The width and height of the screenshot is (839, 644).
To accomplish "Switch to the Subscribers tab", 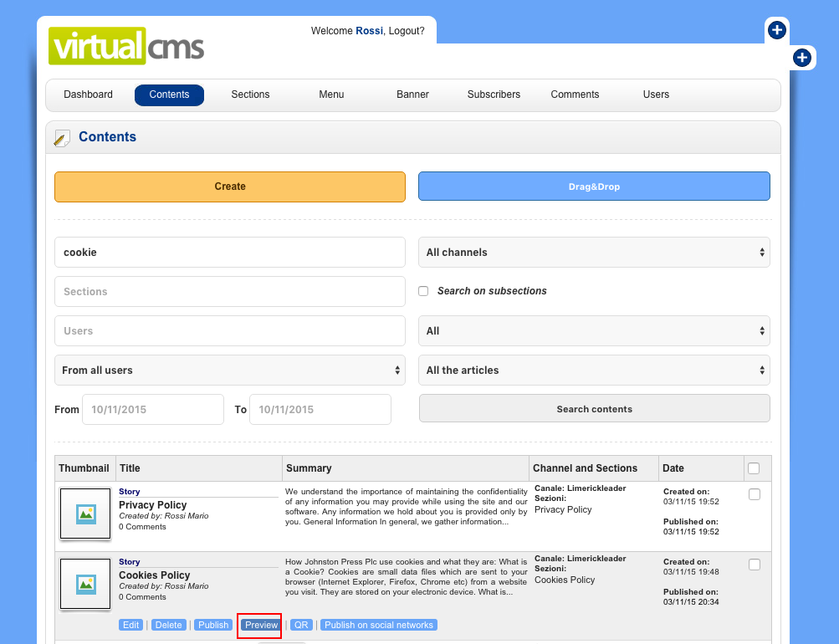I will coord(494,95).
